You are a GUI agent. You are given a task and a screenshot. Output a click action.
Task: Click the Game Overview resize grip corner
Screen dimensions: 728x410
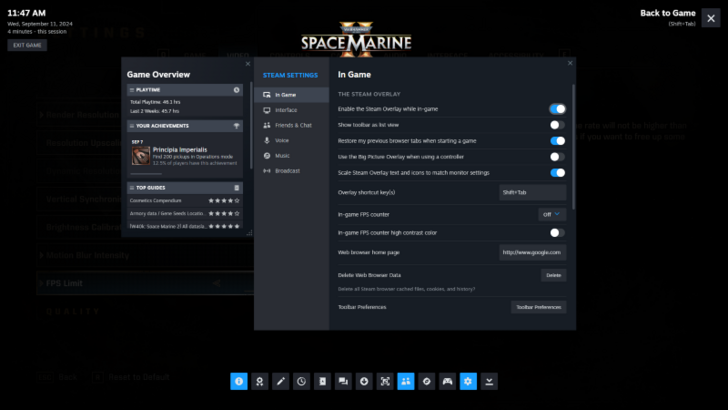[x=249, y=233]
